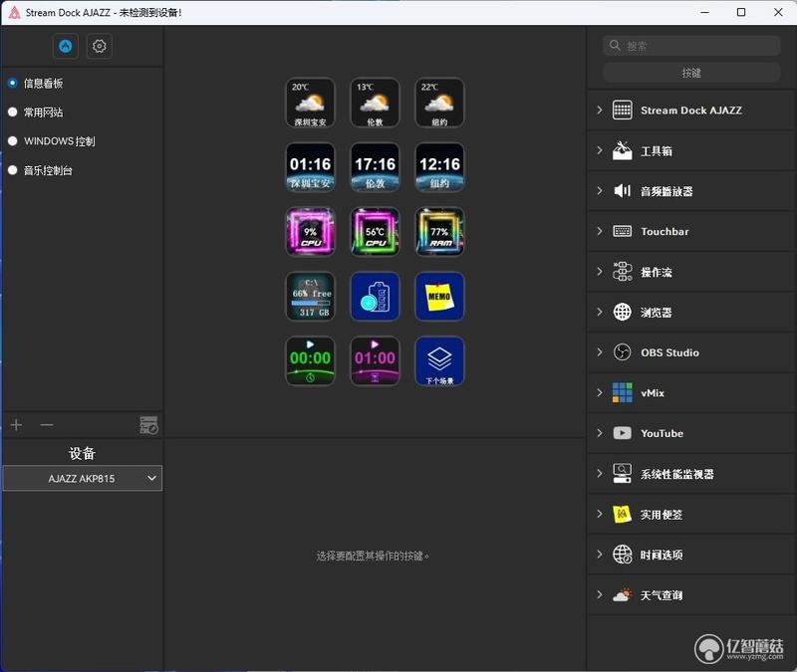Image resolution: width=797 pixels, height=672 pixels.
Task: Select the clipboard checklist key
Action: click(x=375, y=297)
